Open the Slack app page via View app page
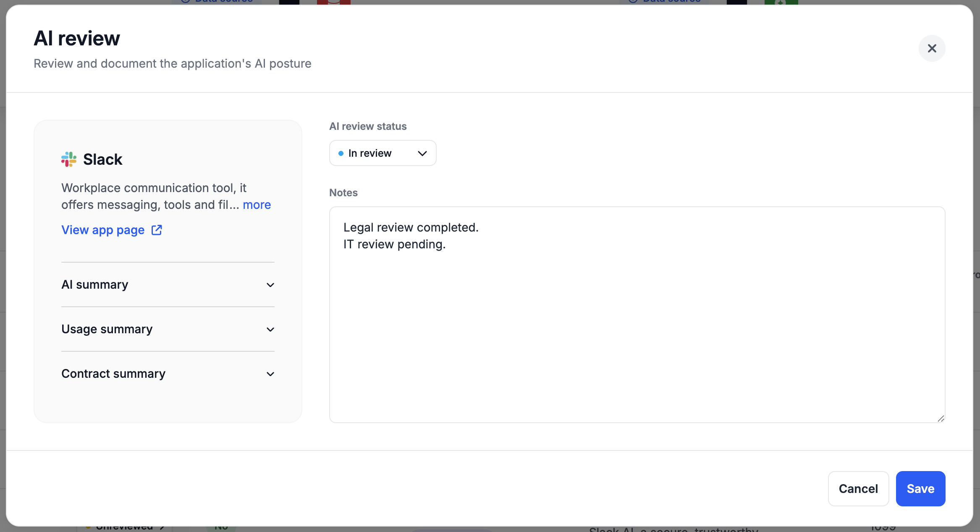Screen dimensions: 980x532 (103, 230)
